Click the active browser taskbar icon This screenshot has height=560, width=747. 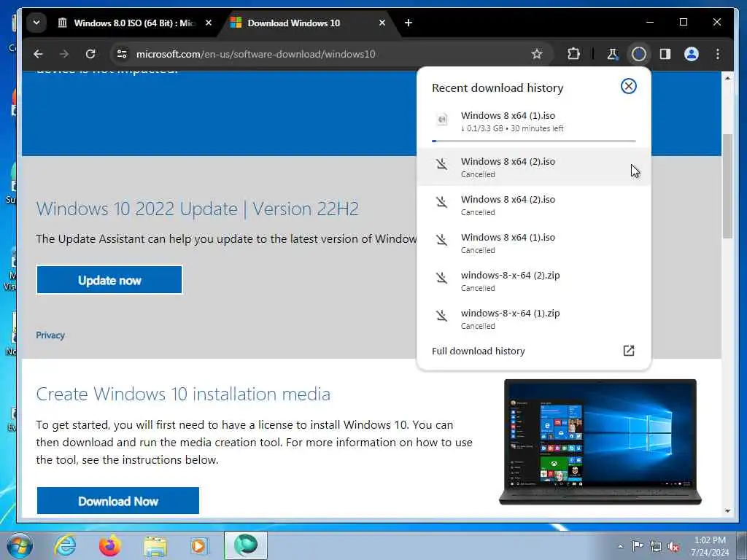tap(246, 545)
